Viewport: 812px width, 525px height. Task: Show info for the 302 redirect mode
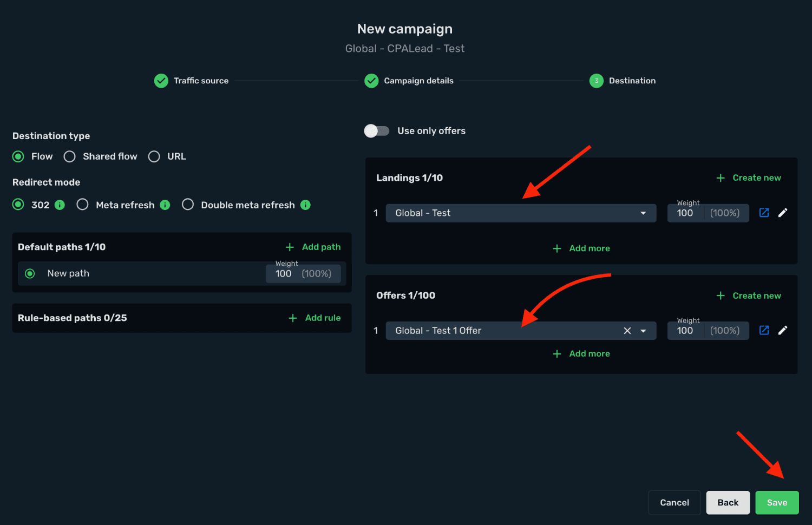(x=60, y=205)
